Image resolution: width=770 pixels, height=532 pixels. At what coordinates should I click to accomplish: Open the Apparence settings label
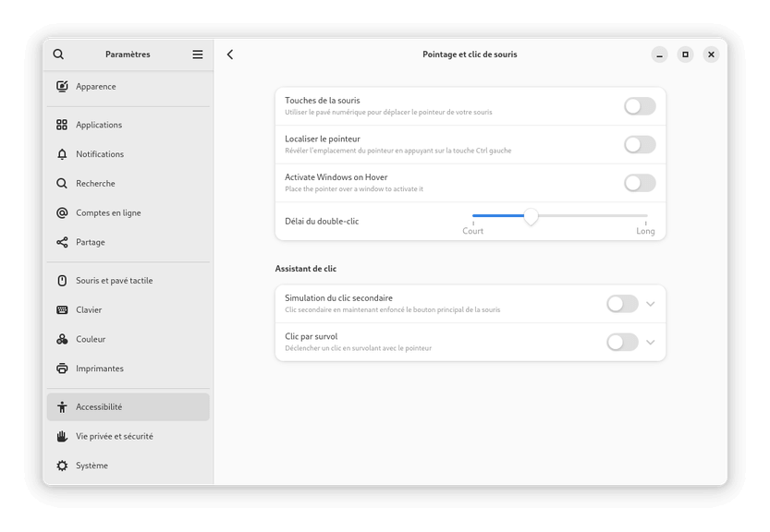(x=96, y=87)
